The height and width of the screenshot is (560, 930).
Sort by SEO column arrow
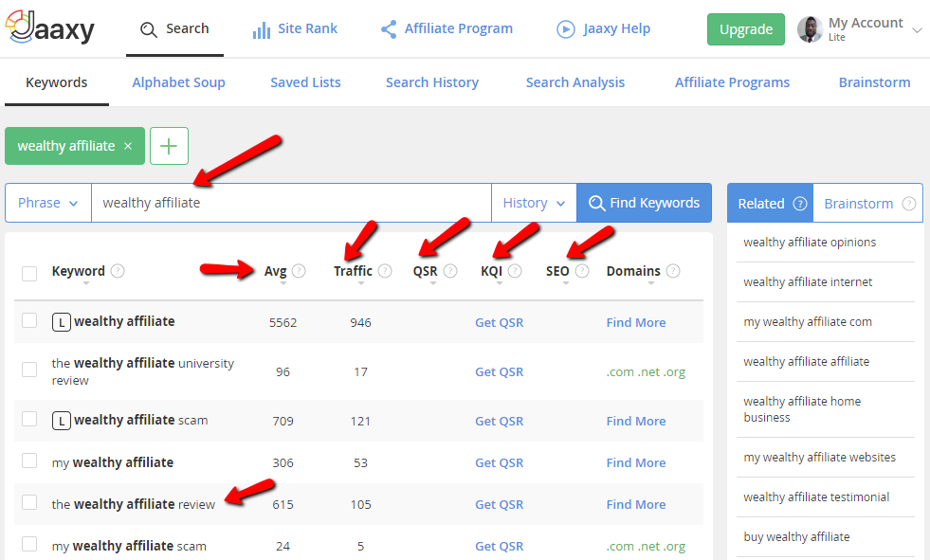tap(566, 284)
